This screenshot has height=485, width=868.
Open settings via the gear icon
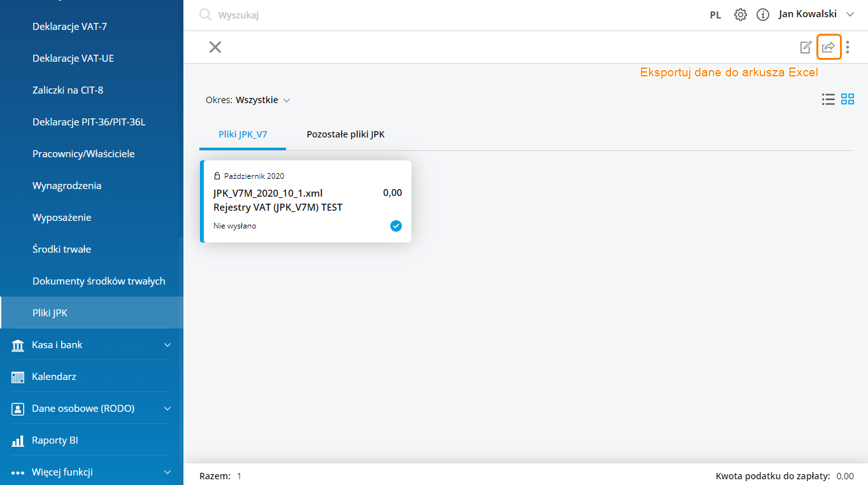740,15
